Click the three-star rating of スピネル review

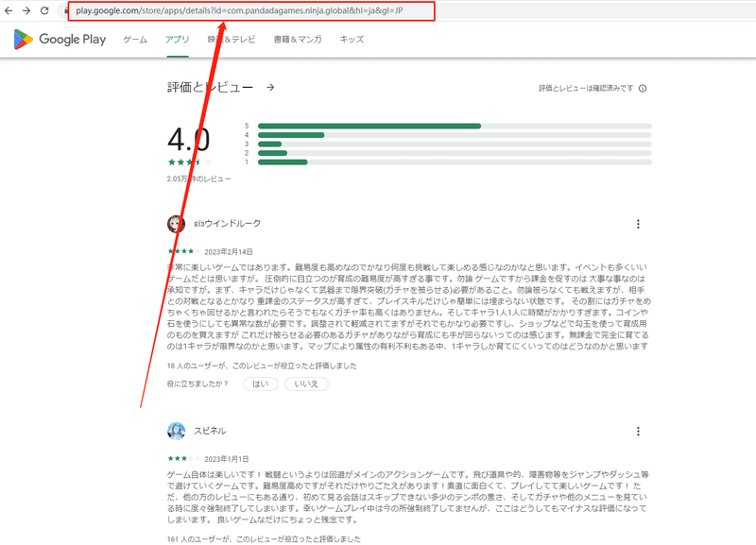(x=183, y=459)
